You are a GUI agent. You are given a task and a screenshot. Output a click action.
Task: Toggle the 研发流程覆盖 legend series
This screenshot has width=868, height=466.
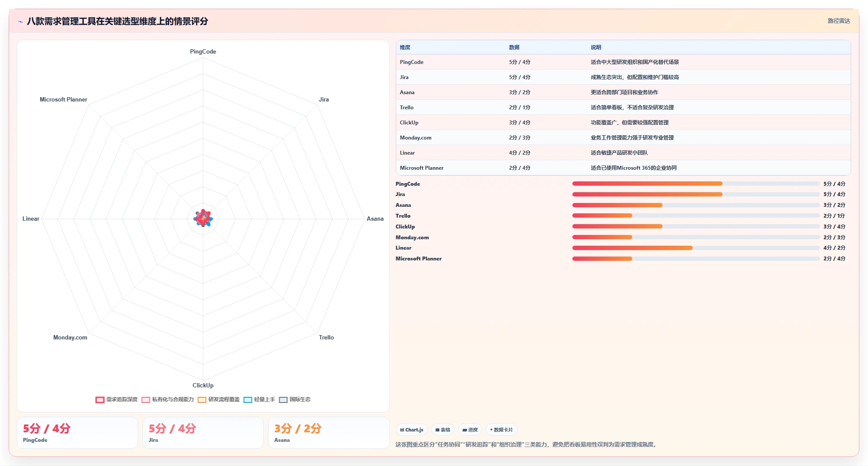pos(218,399)
